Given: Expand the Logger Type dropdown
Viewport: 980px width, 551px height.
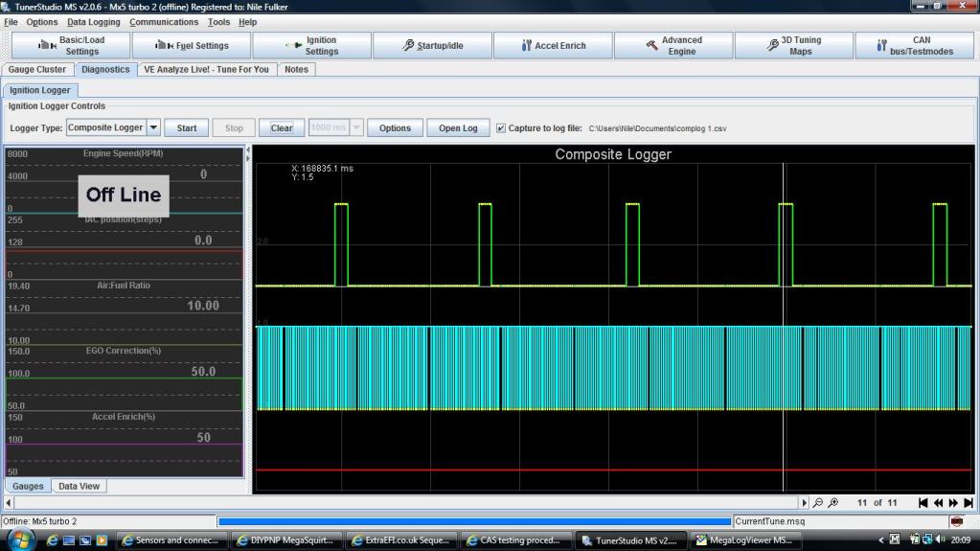Looking at the screenshot, I should pos(153,127).
